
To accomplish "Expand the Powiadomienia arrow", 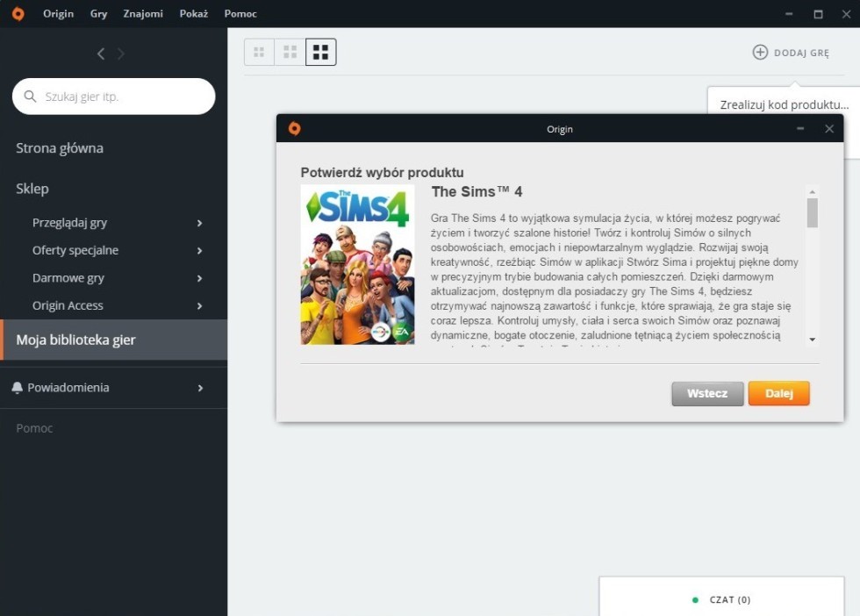I will pos(200,389).
